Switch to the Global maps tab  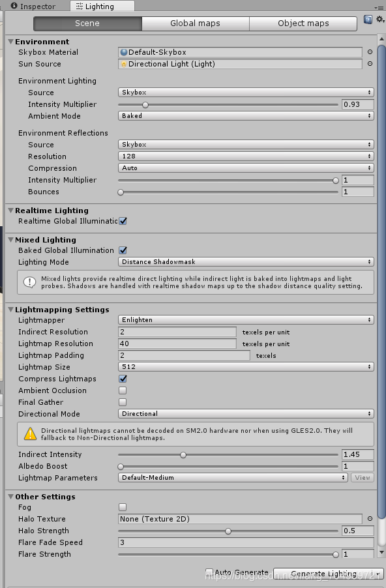coord(195,23)
